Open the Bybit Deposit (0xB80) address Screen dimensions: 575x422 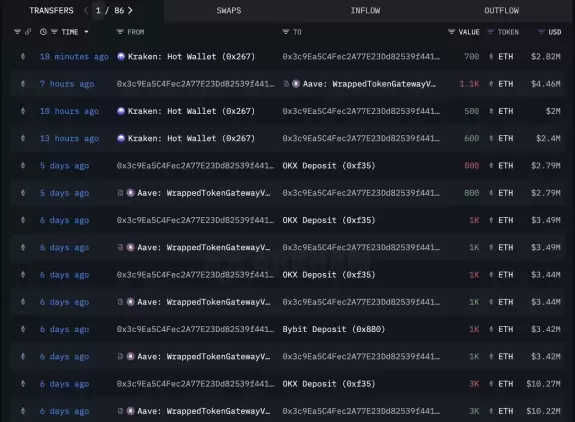pyautogui.click(x=334, y=329)
